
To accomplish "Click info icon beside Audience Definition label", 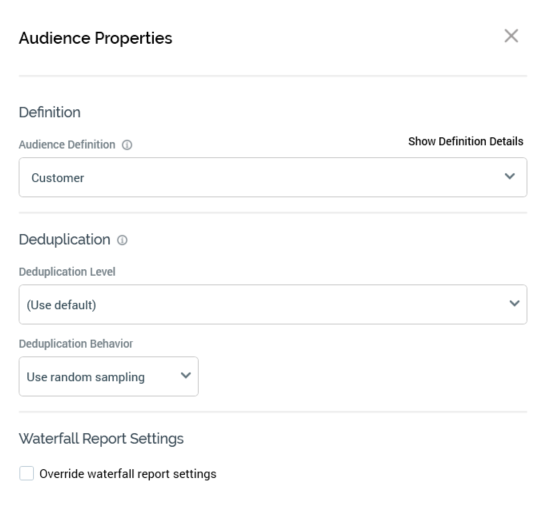I will [x=127, y=145].
